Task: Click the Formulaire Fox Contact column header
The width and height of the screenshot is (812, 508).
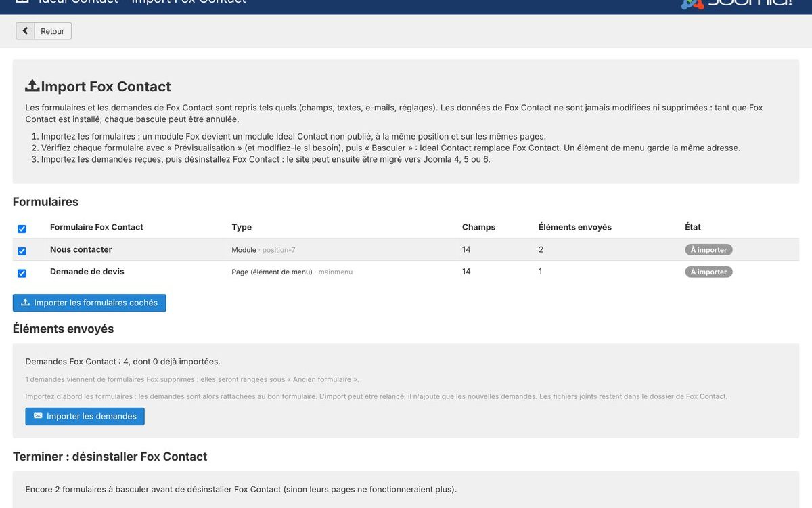Action: click(x=97, y=227)
